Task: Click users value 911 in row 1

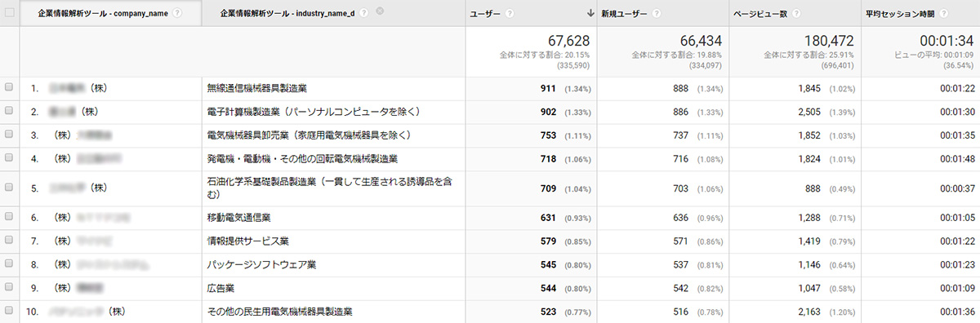Action: (x=548, y=87)
